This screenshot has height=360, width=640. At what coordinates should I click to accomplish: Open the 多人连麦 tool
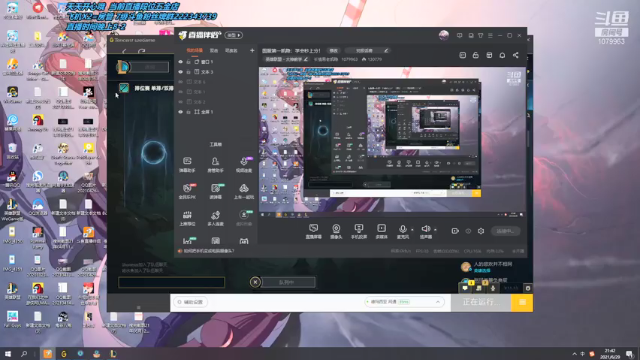[x=215, y=218]
